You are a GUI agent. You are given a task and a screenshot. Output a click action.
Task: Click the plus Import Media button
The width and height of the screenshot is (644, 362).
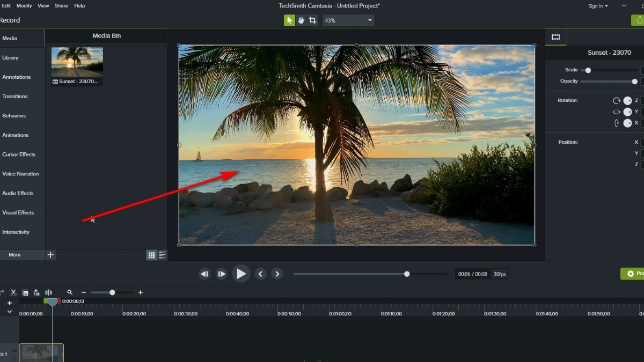pos(50,255)
